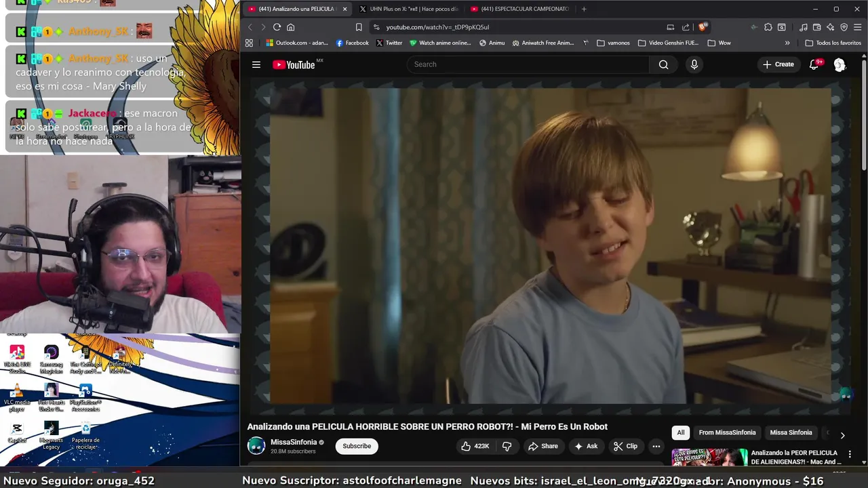Screen dimensions: 868x488
Task: Close the Analizando una PELICULA tab
Action: [x=344, y=9]
